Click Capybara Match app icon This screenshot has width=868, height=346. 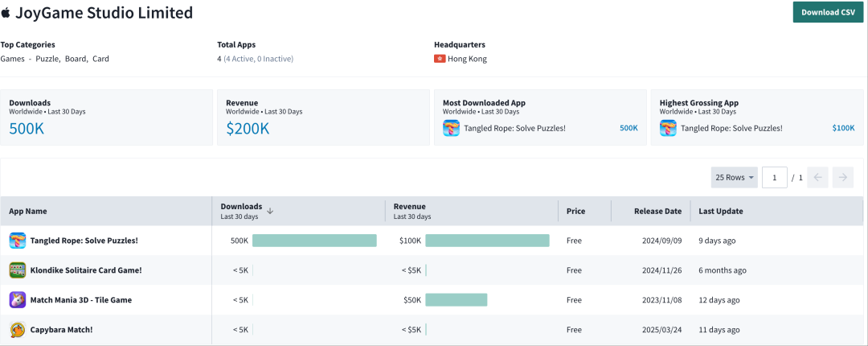pyautogui.click(x=18, y=330)
